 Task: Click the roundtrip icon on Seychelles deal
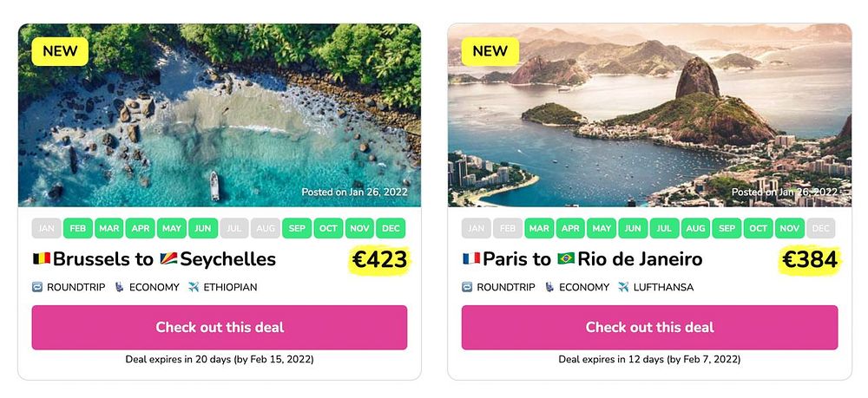pyautogui.click(x=36, y=287)
